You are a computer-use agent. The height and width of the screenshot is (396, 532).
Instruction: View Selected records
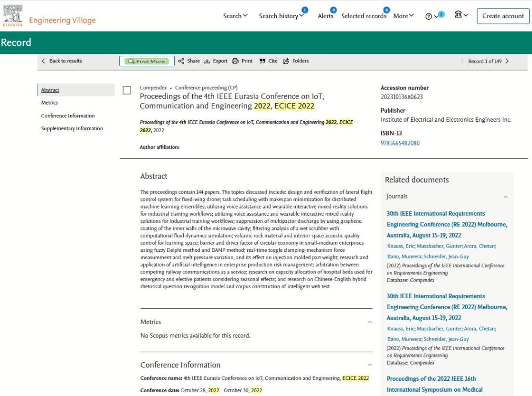[364, 16]
